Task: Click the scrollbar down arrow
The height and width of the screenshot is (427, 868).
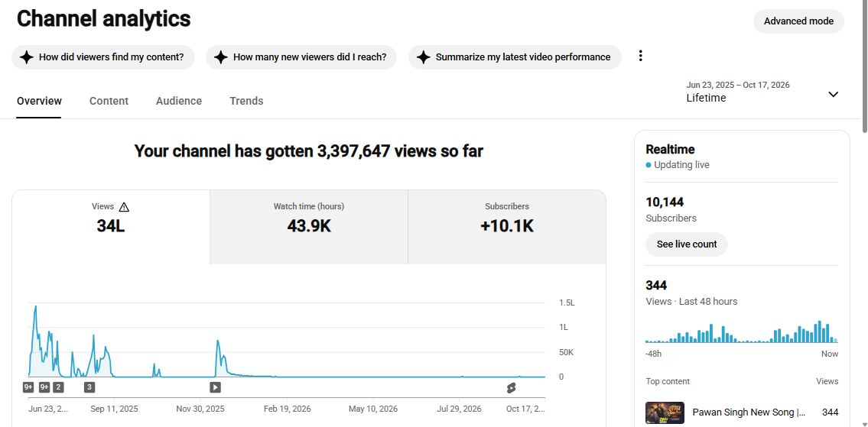Action: click(864, 424)
